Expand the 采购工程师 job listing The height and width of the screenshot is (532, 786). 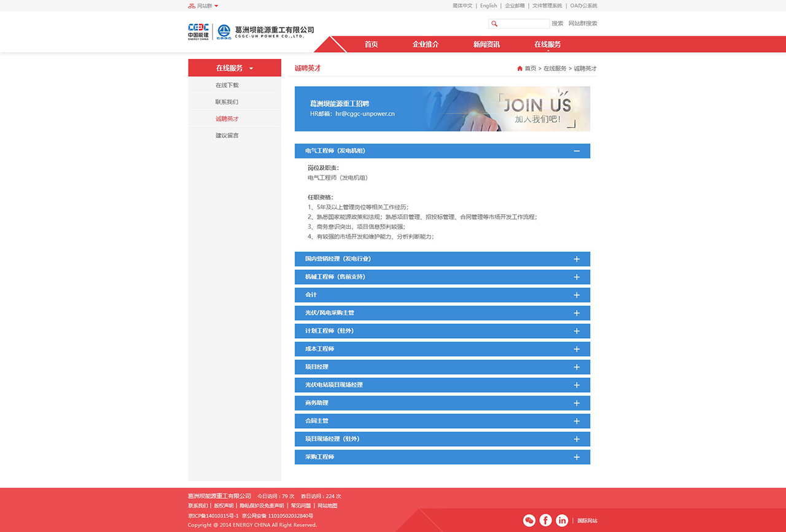coord(576,457)
